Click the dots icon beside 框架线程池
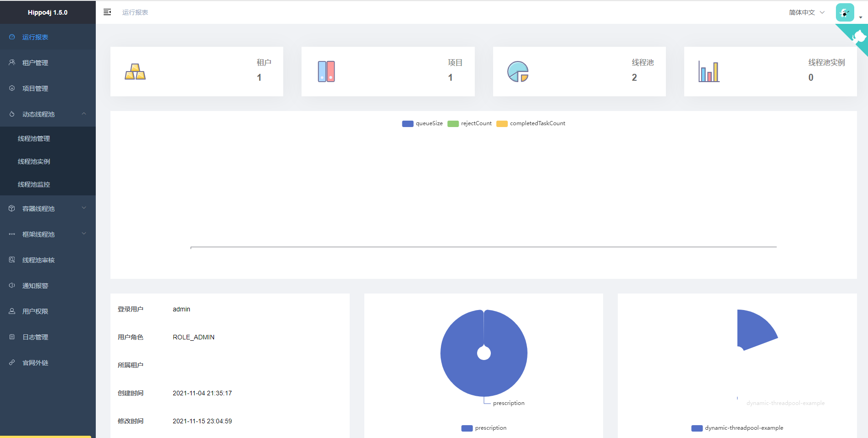Image resolution: width=868 pixels, height=438 pixels. tap(12, 234)
